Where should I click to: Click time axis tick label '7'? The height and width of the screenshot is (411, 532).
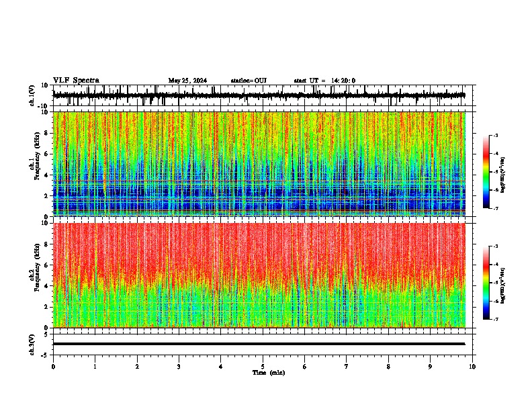(x=347, y=367)
